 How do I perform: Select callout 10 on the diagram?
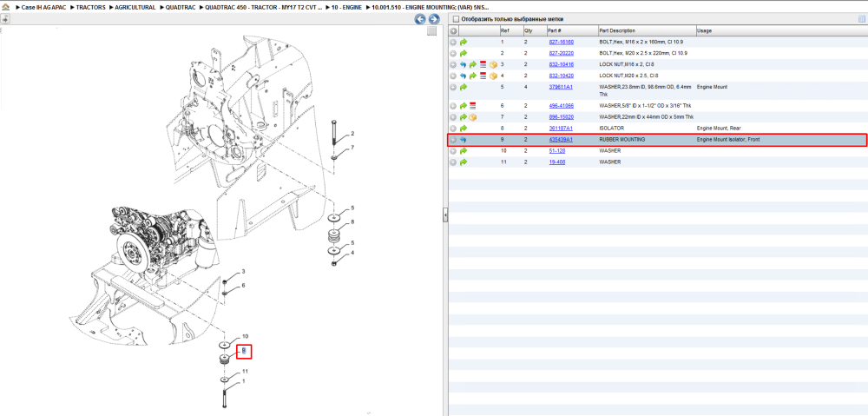tap(246, 337)
